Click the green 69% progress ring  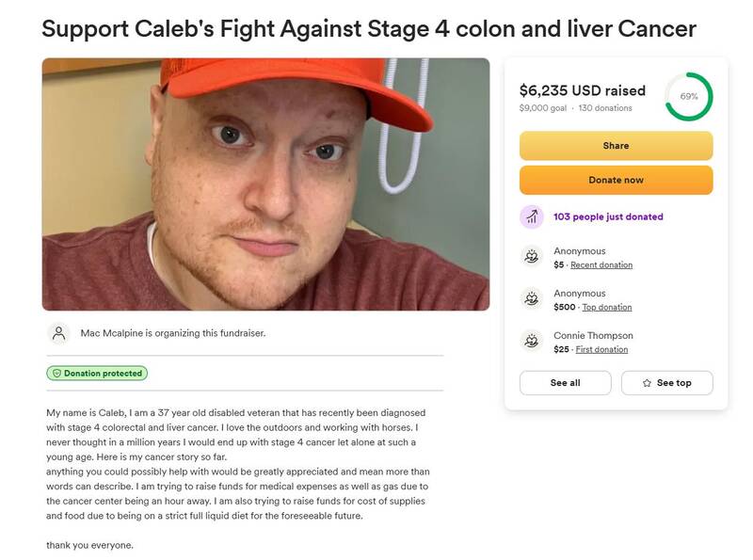690,95
